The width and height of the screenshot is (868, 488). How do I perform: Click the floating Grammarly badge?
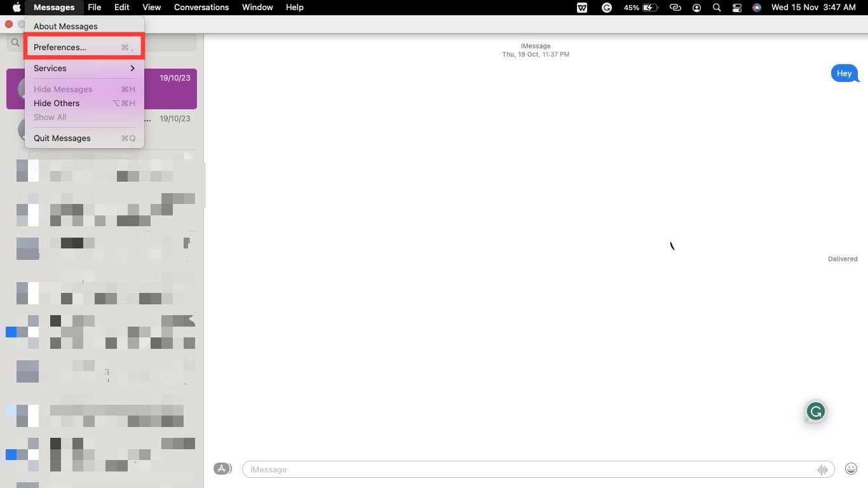pos(816,411)
